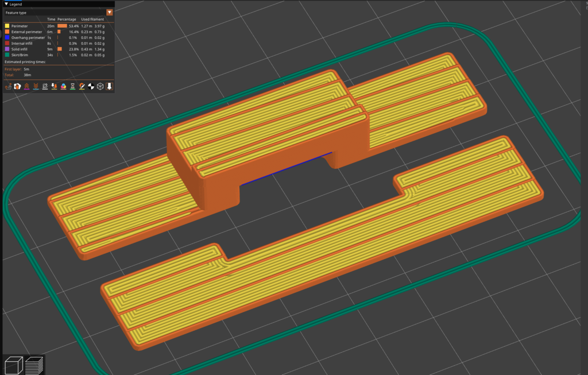Screen dimensions: 588x375
Task: Enable center of gravity with the checkered icon
Action: tap(91, 86)
